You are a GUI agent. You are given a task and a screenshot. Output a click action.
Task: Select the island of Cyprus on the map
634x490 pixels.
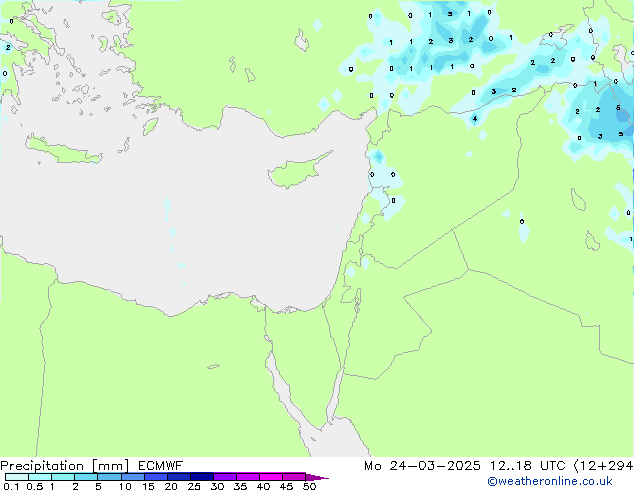coord(297,170)
